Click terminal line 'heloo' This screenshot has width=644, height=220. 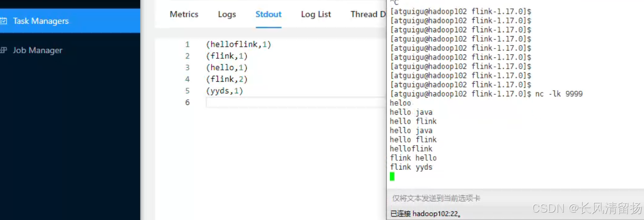[400, 103]
